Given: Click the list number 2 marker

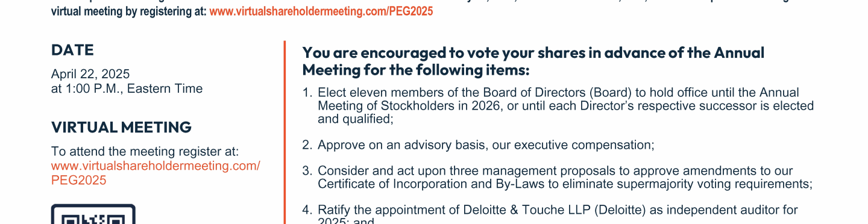Looking at the screenshot, I should (307, 145).
